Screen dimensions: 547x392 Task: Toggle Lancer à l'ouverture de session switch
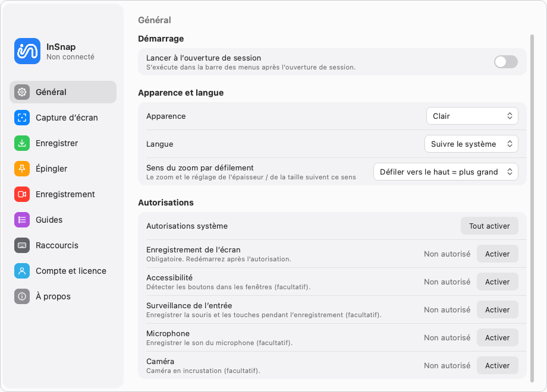506,62
